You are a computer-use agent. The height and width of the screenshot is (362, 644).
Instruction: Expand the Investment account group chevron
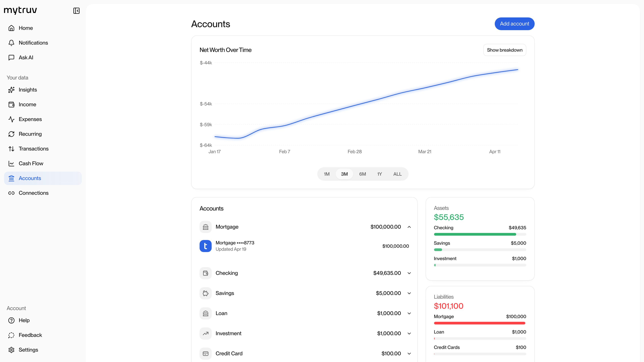pyautogui.click(x=409, y=333)
